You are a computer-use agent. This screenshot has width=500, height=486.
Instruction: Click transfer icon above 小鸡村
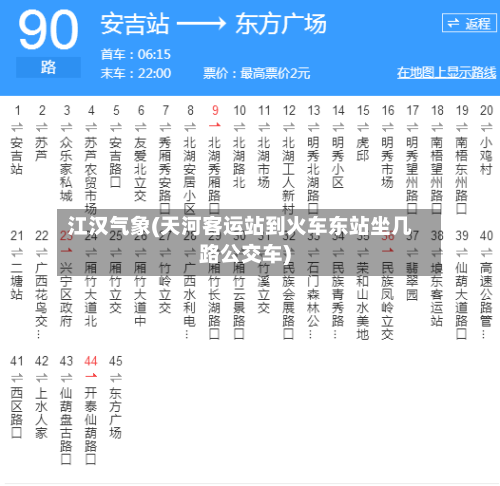[486, 127]
